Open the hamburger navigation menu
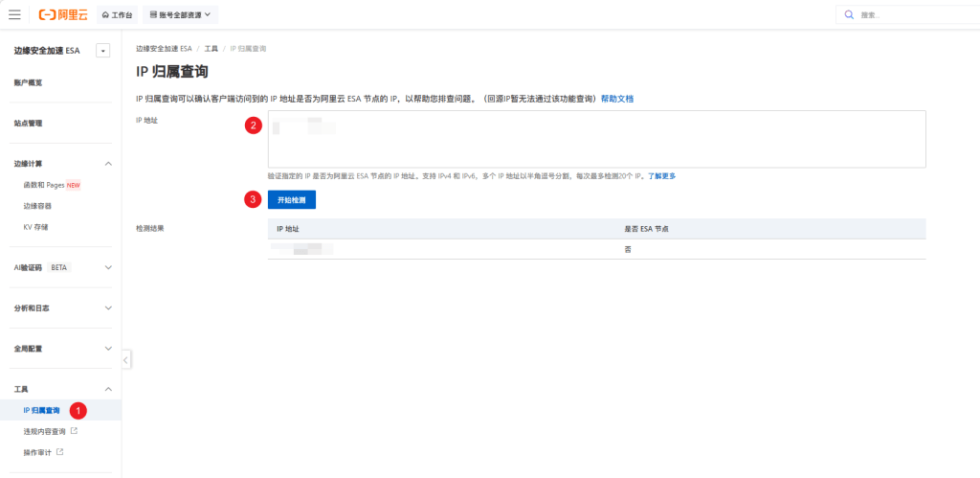Screen dimensions: 980x478 click(x=14, y=14)
